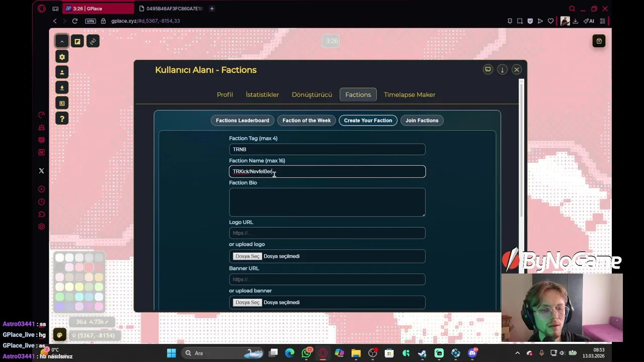Open the Windows Start menu
The height and width of the screenshot is (362, 644).
[x=172, y=353]
